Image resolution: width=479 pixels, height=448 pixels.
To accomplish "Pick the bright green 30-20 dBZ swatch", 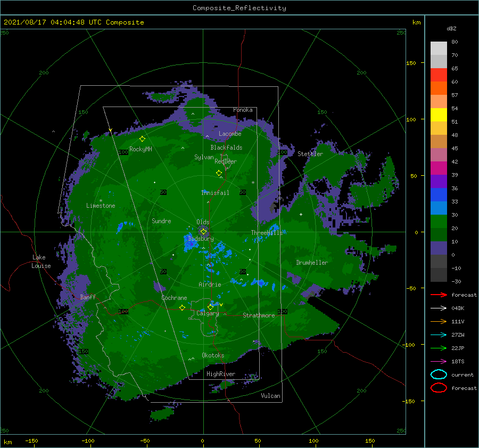I will (439, 222).
